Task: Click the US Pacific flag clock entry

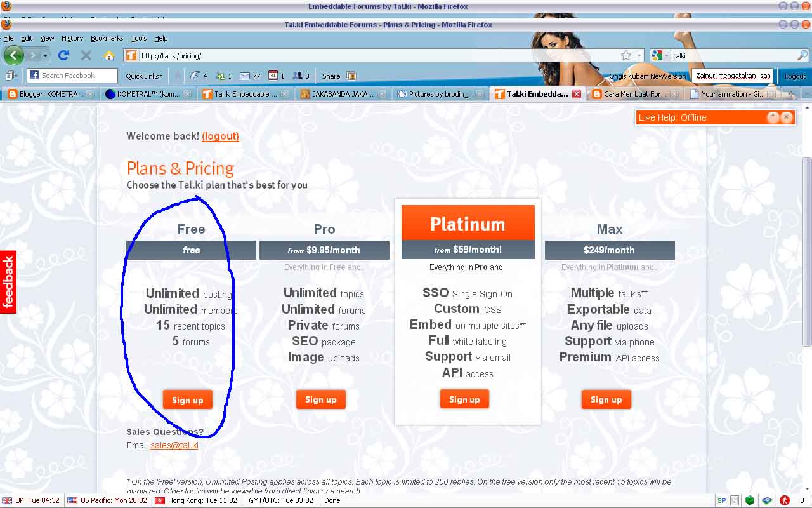Action: [x=108, y=500]
